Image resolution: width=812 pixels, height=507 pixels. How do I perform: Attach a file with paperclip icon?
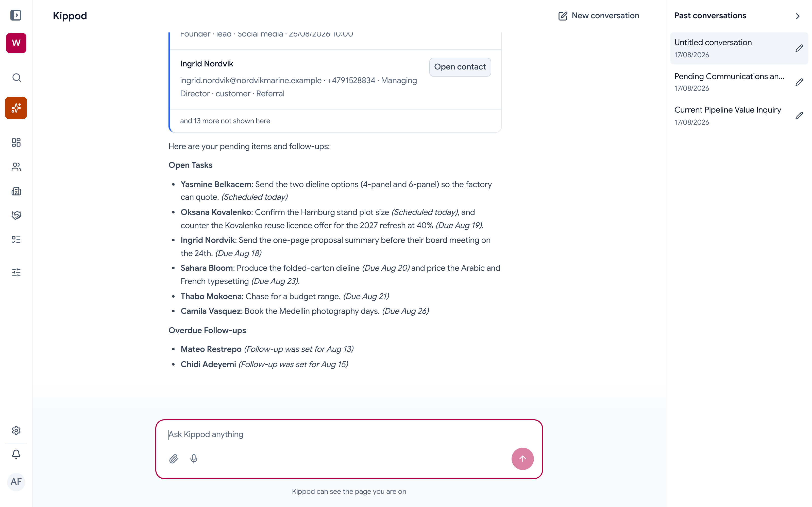tap(174, 459)
